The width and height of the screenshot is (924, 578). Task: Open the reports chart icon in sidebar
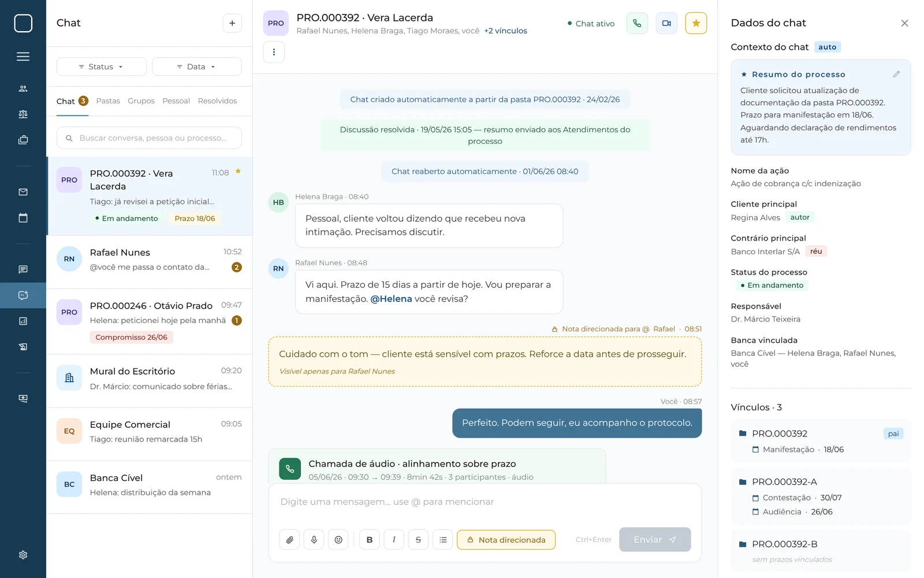pos(23,321)
